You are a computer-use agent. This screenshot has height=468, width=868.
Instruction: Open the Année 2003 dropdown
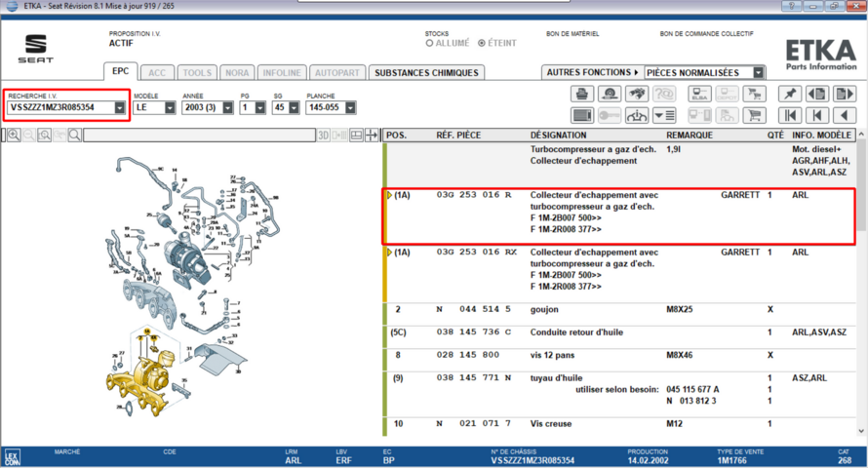(x=227, y=108)
